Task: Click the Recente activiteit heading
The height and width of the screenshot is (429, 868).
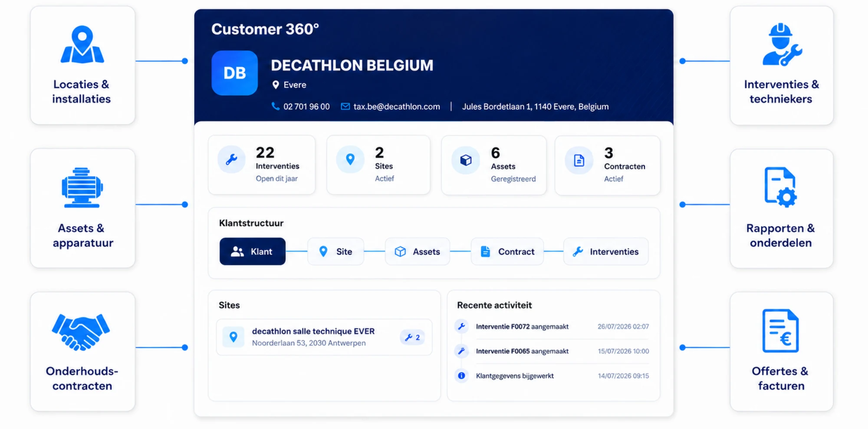Action: pos(494,305)
